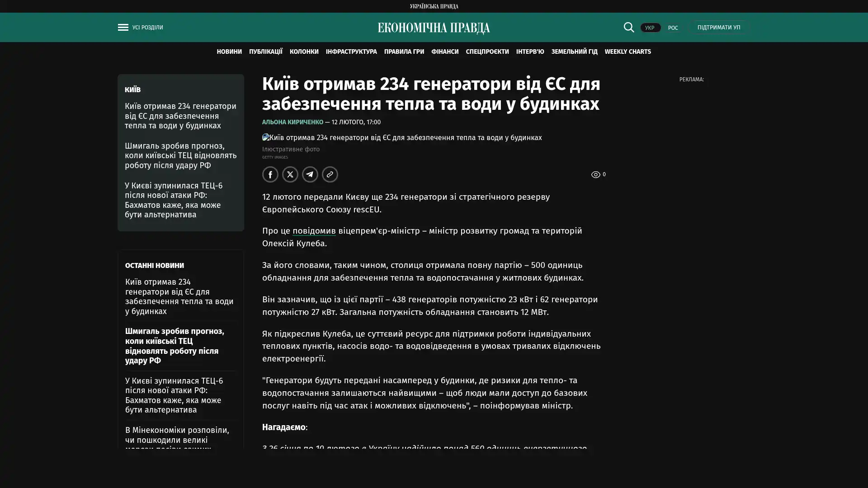Expand the Усі розділи sections menu
This screenshot has width=868, height=488.
pos(147,28)
